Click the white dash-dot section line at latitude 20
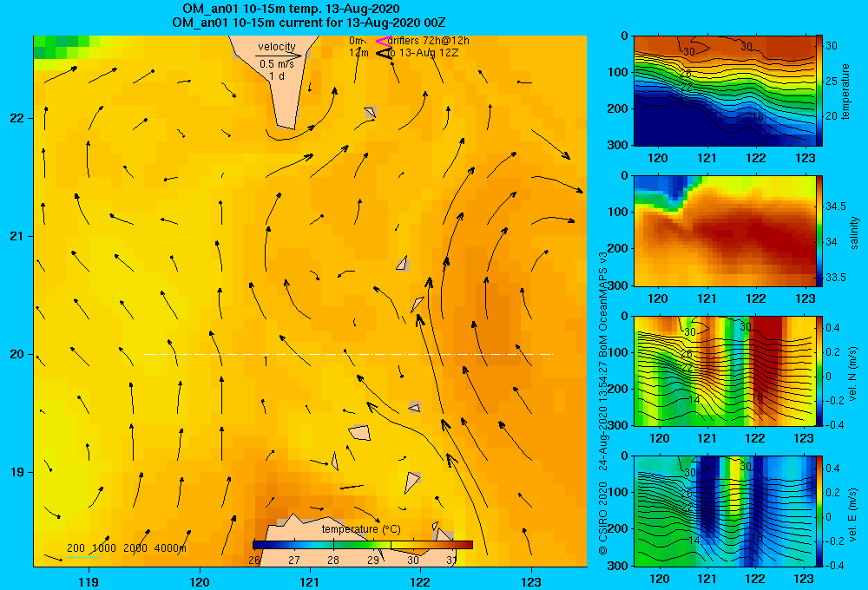This screenshot has height=590, width=868. click(348, 354)
